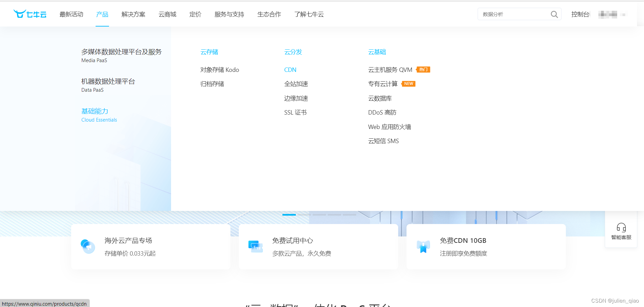
Task: Open the 免费CDN 10GB card title
Action: 463,240
